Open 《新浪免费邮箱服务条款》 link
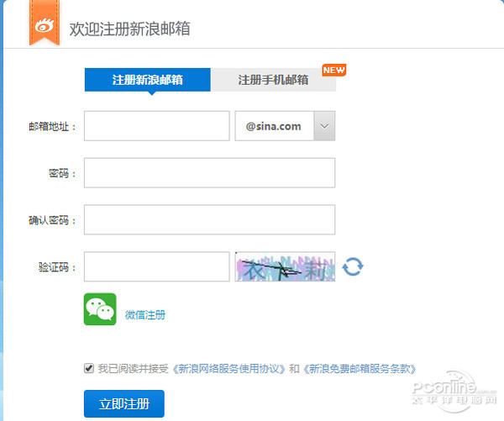 360,369
